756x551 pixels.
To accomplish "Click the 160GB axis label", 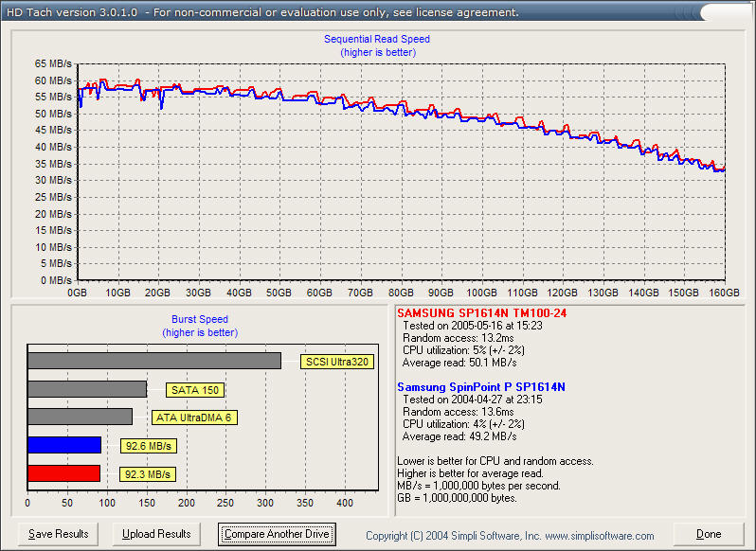I will coord(724,293).
